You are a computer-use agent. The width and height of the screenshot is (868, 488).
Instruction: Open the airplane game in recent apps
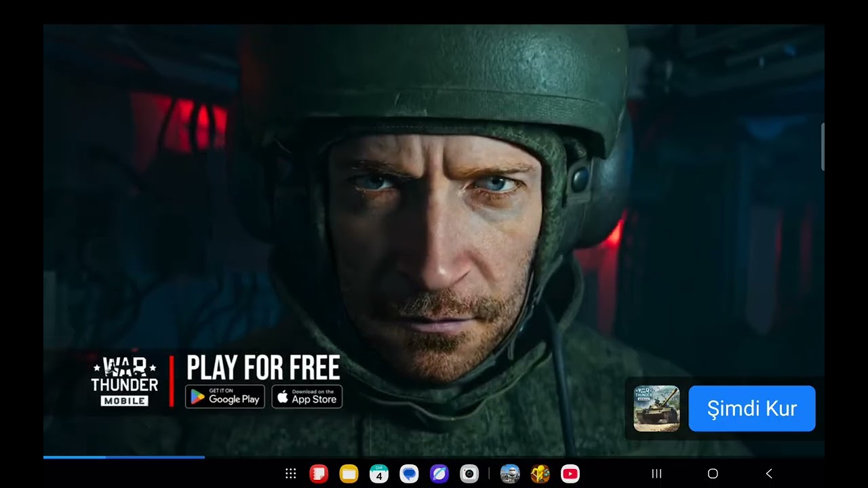coord(510,474)
